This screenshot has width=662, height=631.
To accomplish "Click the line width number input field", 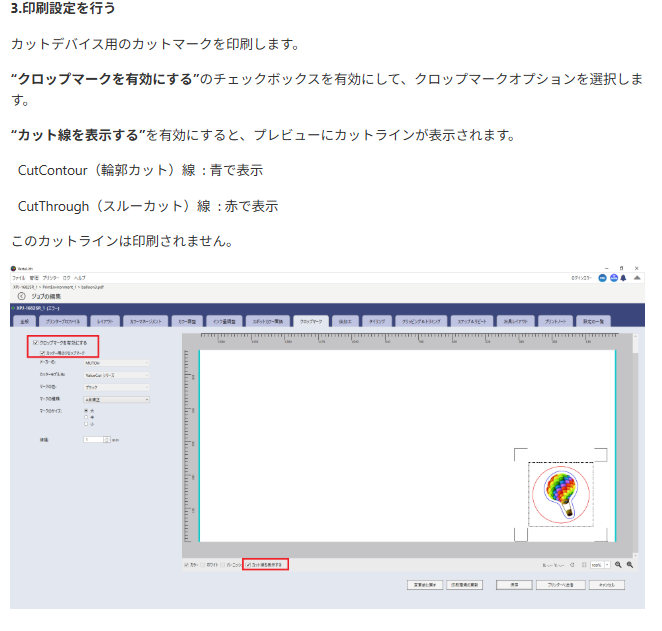I will (93, 439).
